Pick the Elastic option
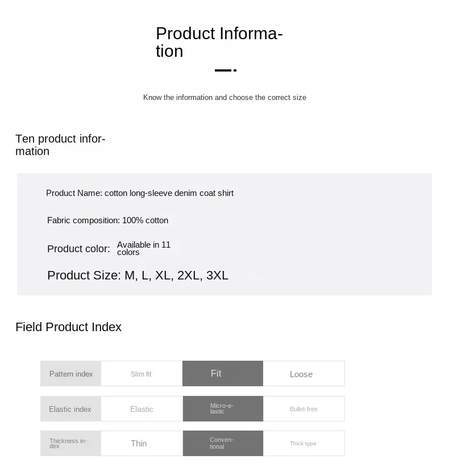Screen dimensions: 449x476 [142, 409]
